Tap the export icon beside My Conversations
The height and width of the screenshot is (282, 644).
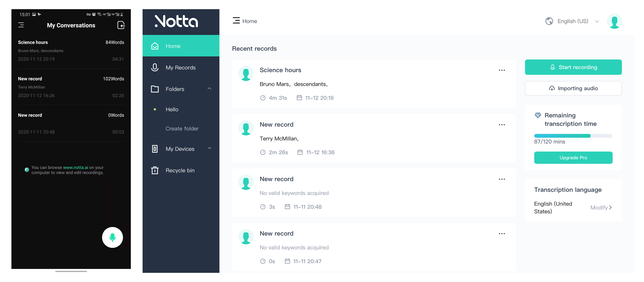pos(121,25)
